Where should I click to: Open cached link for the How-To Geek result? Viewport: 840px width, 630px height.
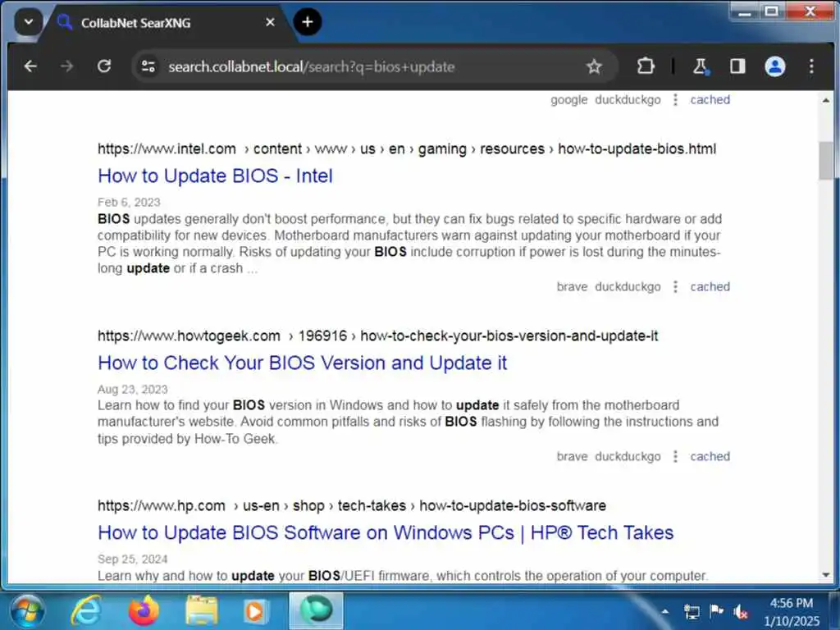[x=710, y=456]
